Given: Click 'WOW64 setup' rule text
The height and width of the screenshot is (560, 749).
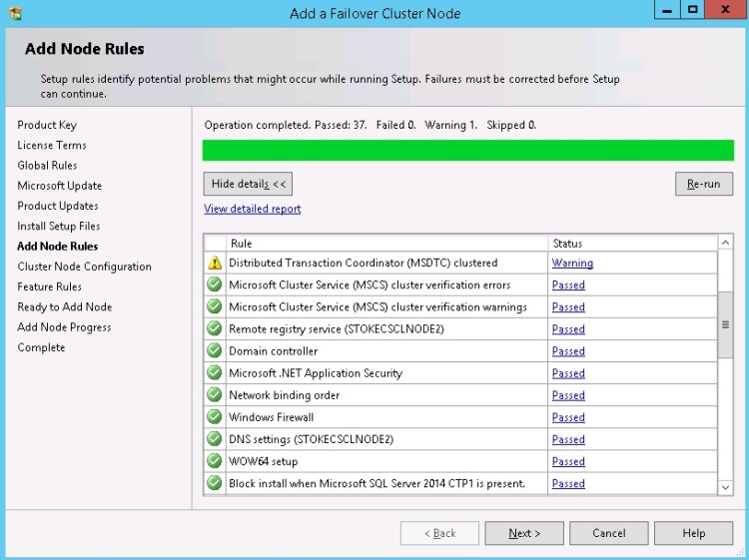Looking at the screenshot, I should 264,461.
